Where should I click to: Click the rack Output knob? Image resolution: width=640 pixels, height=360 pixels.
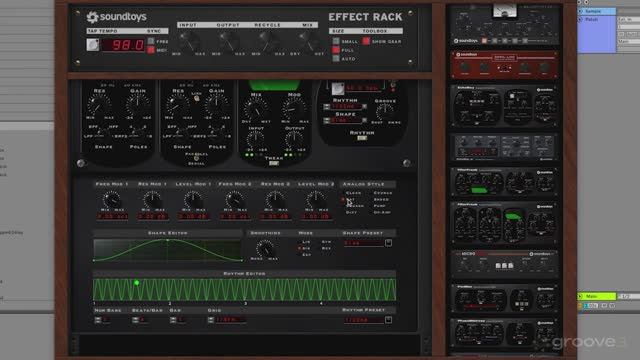228,40
